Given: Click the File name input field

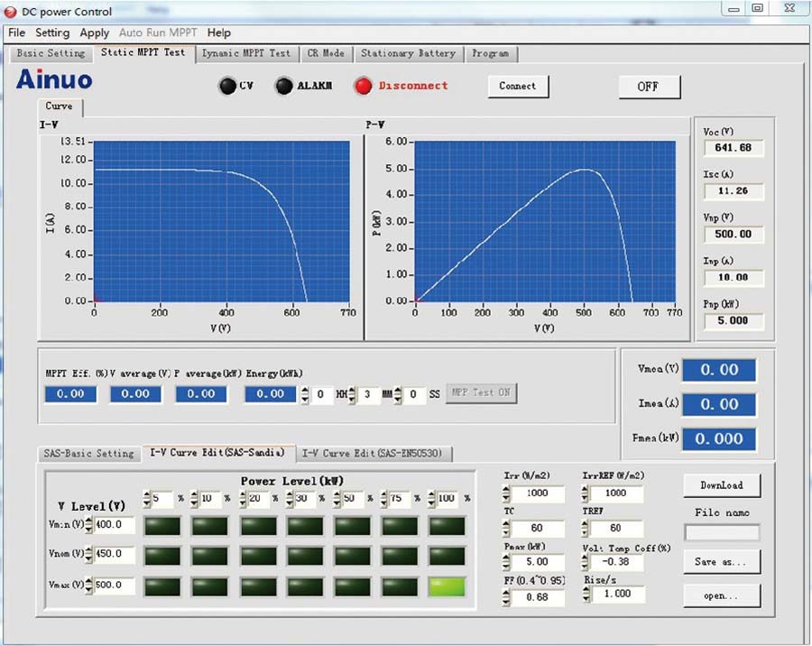Looking at the screenshot, I should (x=722, y=532).
